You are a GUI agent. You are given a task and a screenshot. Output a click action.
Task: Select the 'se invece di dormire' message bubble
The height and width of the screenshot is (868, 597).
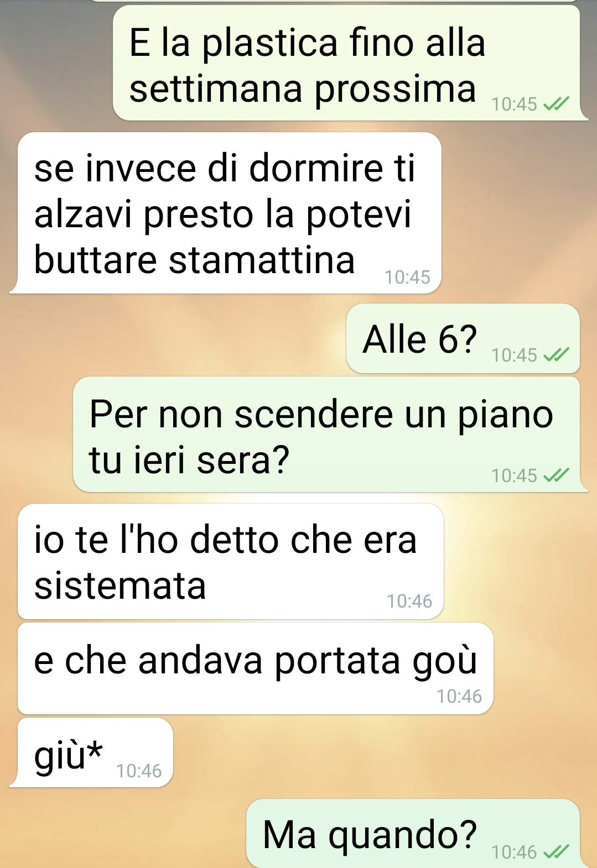click(x=230, y=213)
